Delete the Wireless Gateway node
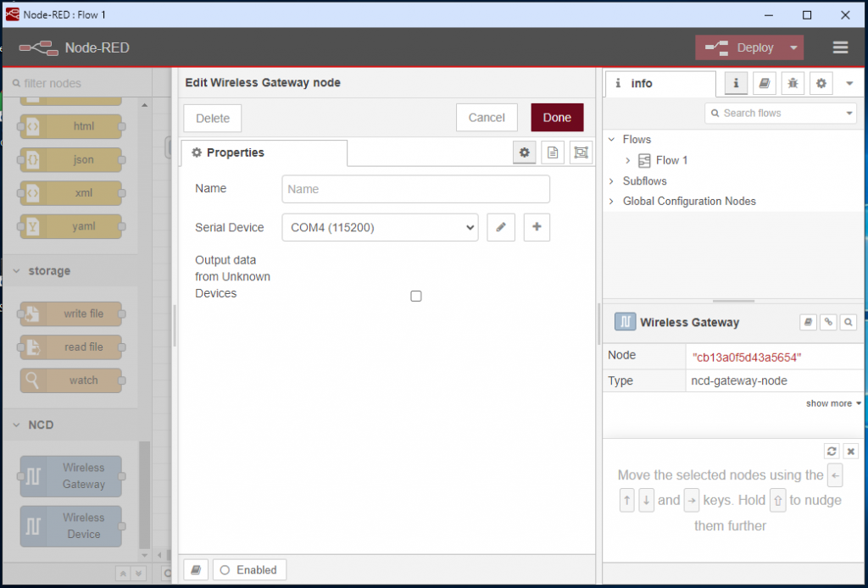This screenshot has height=588, width=868. click(212, 118)
